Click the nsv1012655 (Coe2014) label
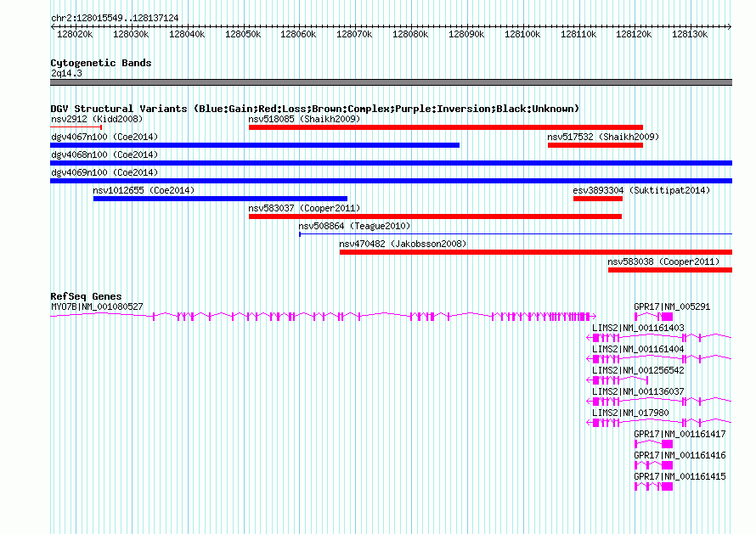The width and height of the screenshot is (756, 534). pyautogui.click(x=144, y=190)
